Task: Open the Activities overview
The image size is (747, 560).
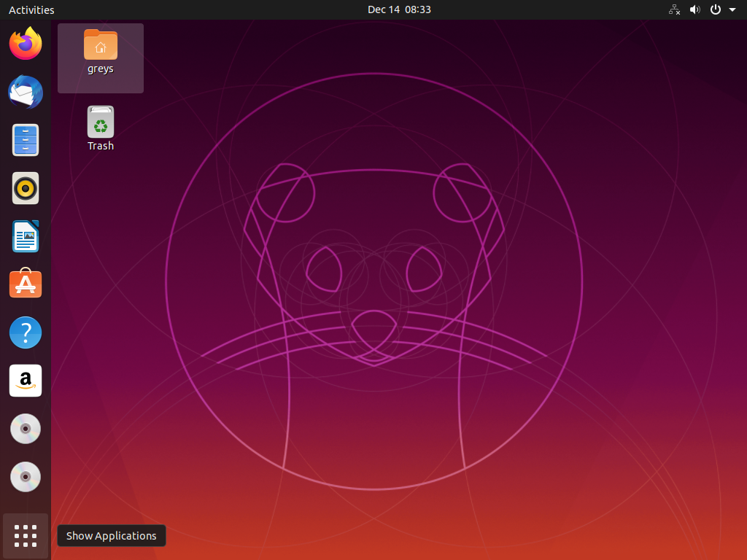Action: 31,9
